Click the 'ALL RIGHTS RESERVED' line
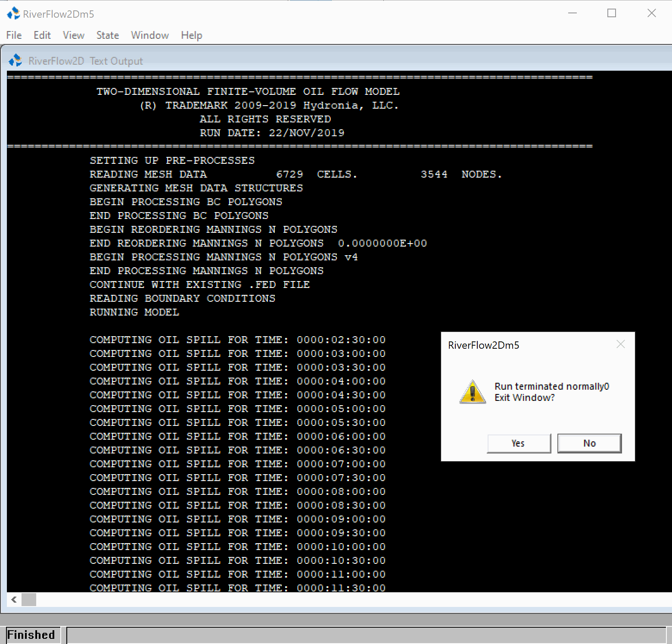 coord(265,119)
